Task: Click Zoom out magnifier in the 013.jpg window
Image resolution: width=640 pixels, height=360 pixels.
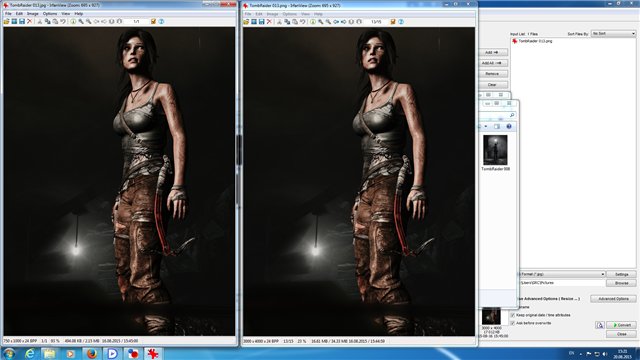Action: 88,21
